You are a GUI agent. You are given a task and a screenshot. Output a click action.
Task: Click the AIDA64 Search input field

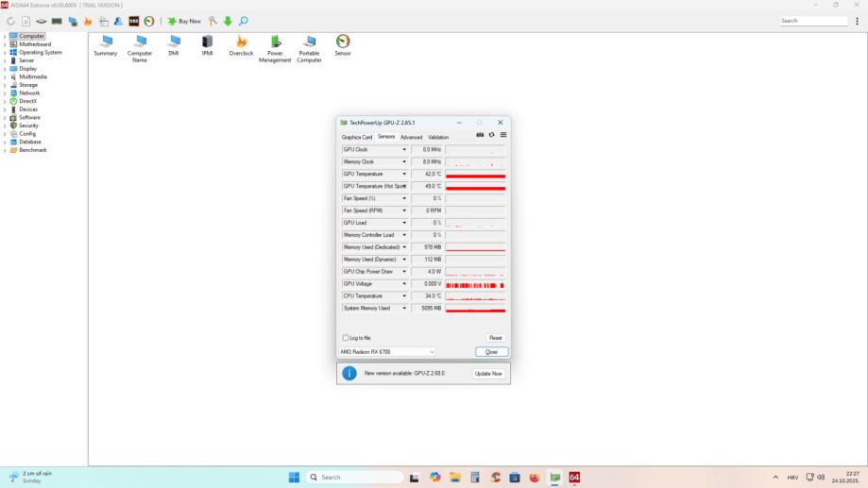click(x=813, y=21)
